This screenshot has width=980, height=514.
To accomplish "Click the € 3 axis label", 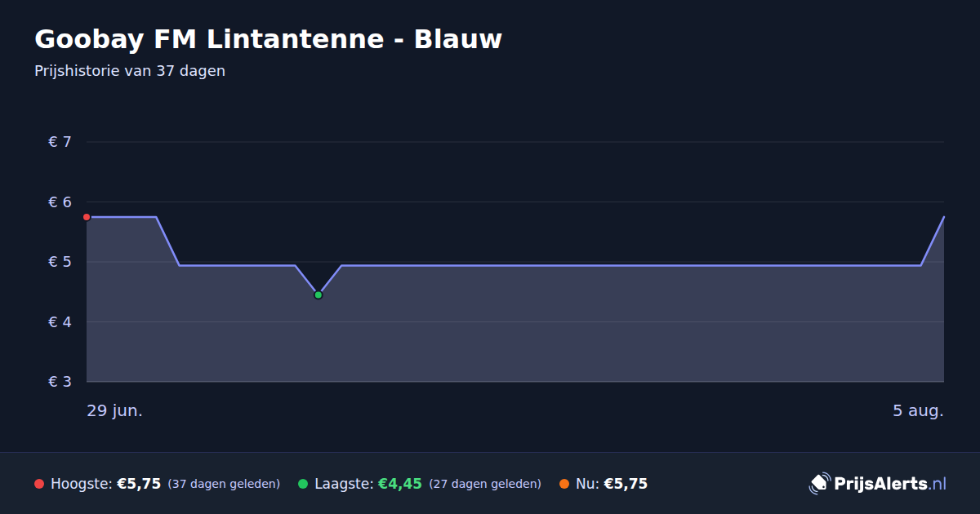I will click(x=60, y=382).
